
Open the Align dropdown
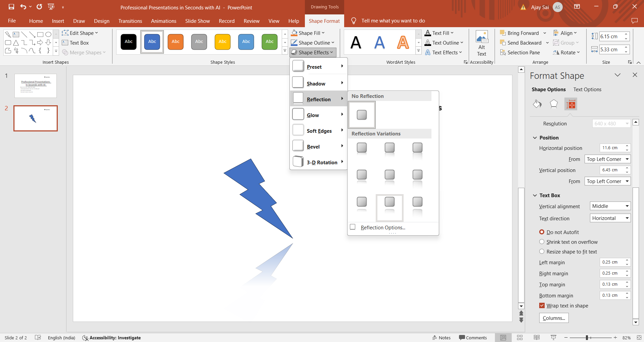tap(565, 33)
